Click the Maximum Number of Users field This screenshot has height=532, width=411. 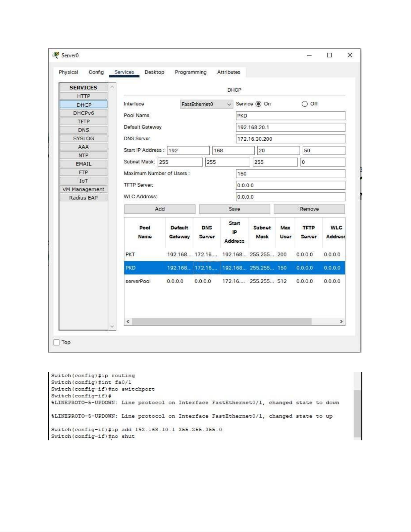point(291,174)
